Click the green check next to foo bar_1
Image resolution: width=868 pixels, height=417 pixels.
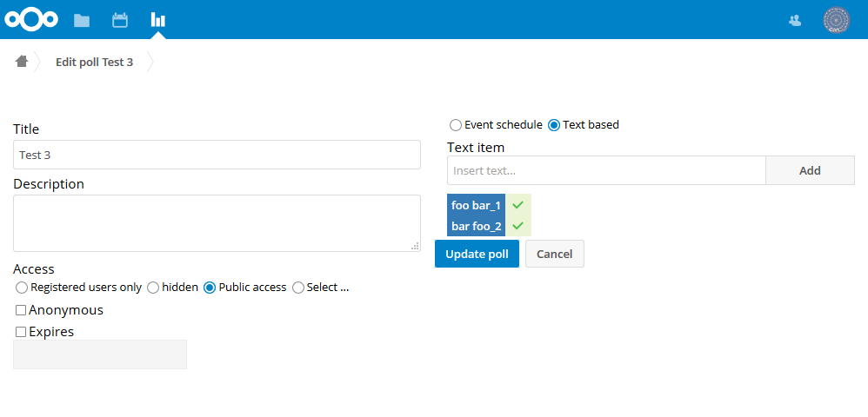click(x=518, y=205)
